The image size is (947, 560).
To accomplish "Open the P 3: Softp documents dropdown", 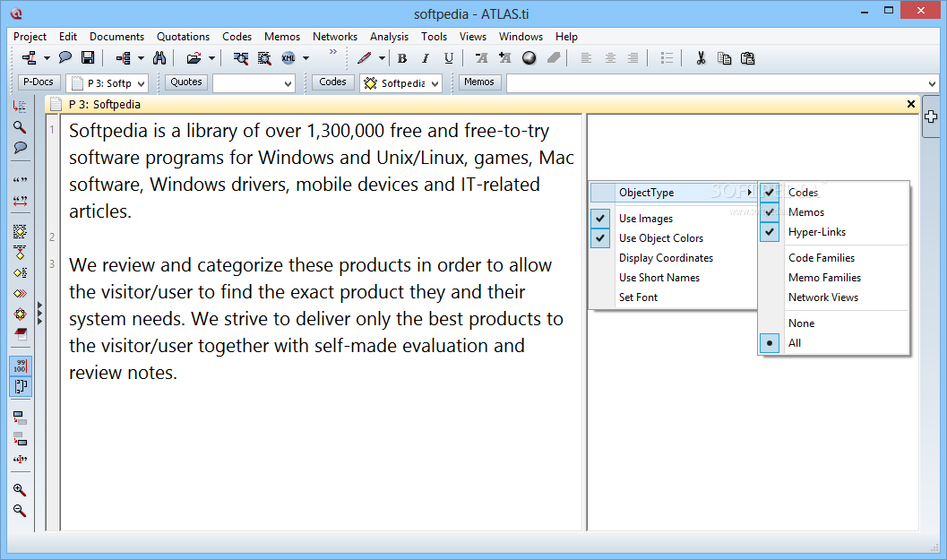I will point(141,83).
